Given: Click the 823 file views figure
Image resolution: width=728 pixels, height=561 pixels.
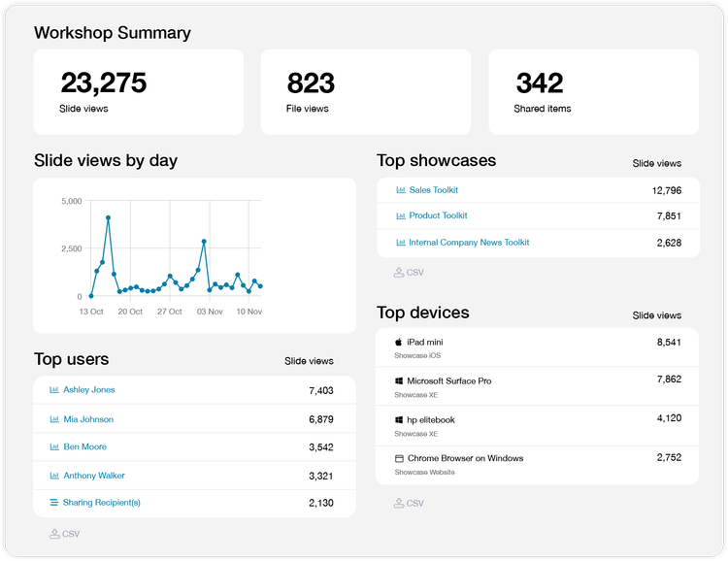Looking at the screenshot, I should pyautogui.click(x=311, y=83).
